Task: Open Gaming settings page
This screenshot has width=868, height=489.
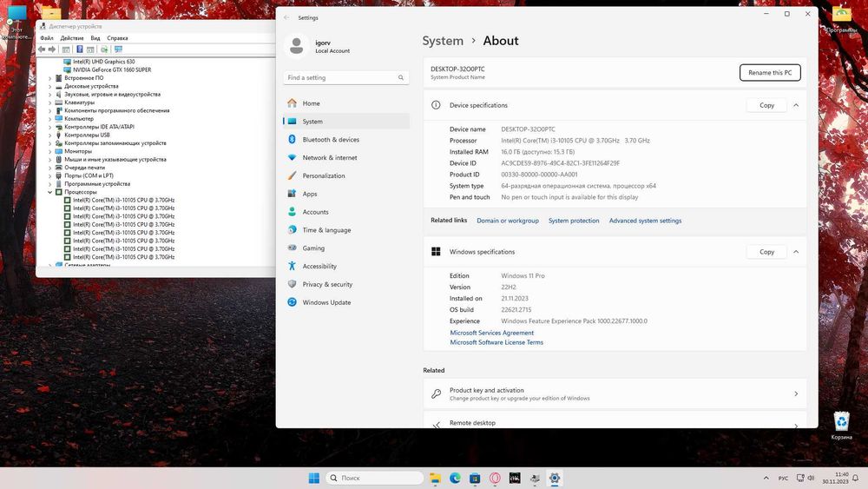Action: point(346,248)
